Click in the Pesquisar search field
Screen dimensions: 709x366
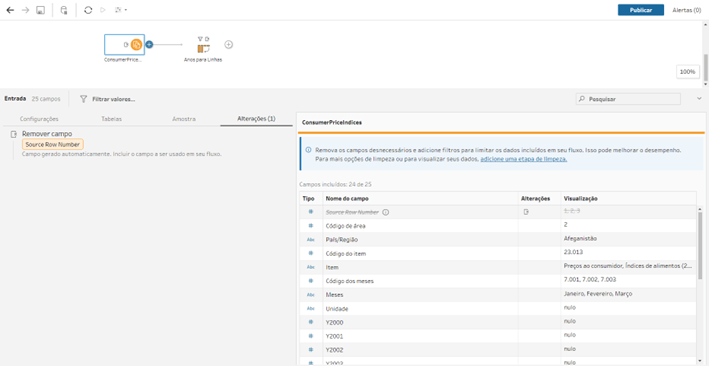tap(628, 99)
